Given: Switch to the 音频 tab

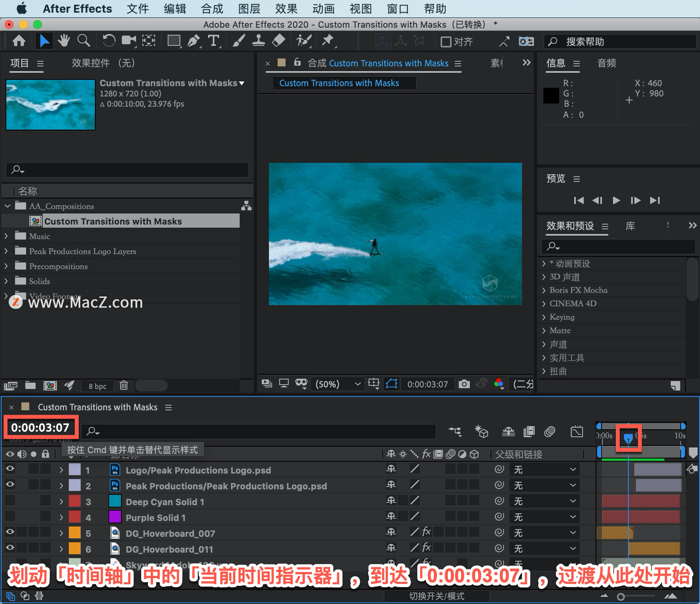Looking at the screenshot, I should click(x=607, y=63).
